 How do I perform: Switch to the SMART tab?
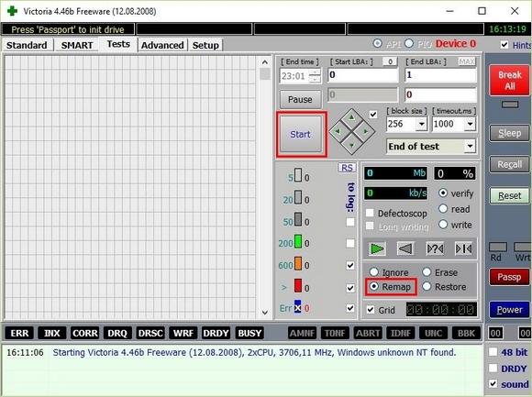click(x=77, y=45)
